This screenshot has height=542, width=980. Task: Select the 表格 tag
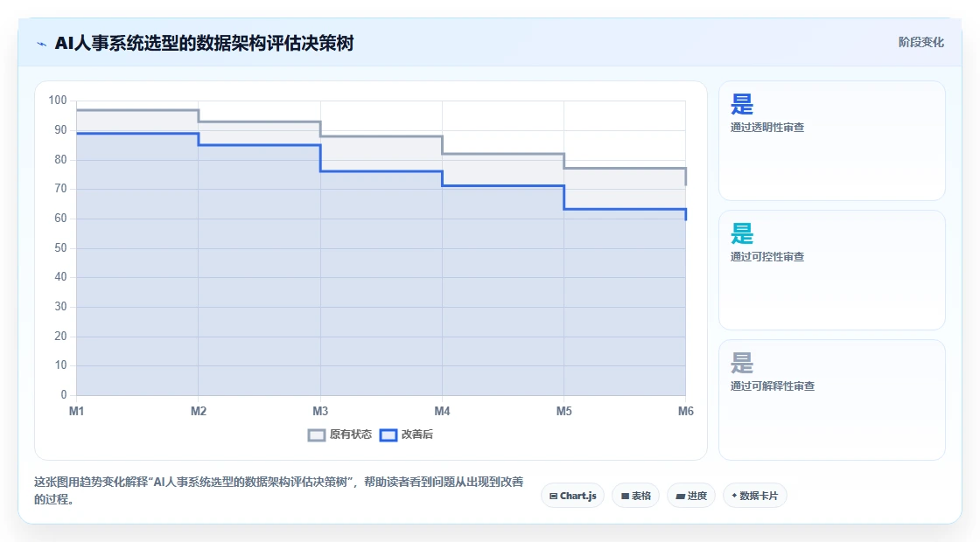(635, 496)
